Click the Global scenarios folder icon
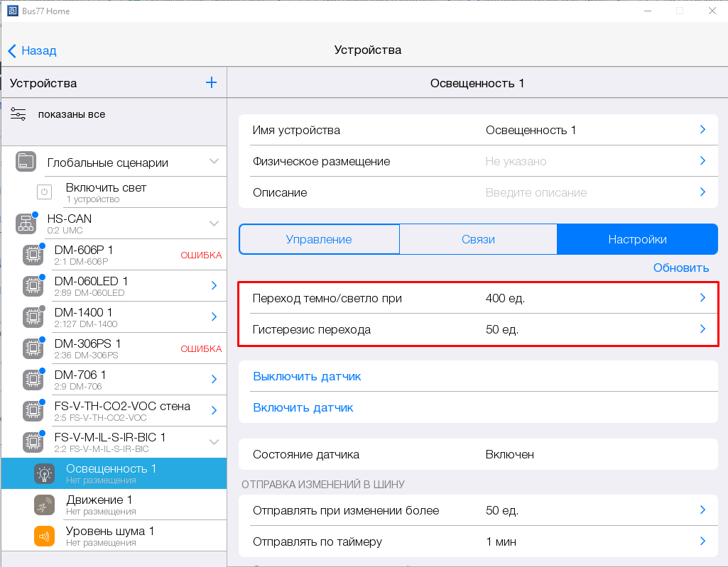 click(x=26, y=162)
